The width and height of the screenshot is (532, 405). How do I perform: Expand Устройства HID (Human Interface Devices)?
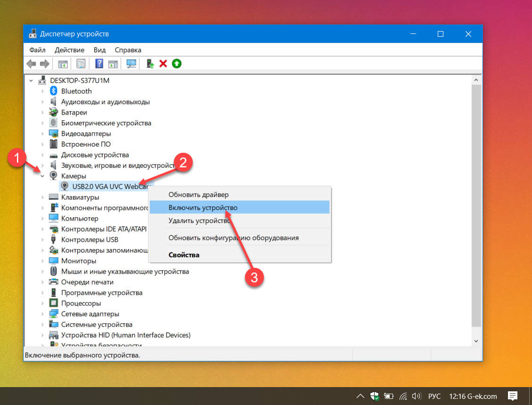42,335
